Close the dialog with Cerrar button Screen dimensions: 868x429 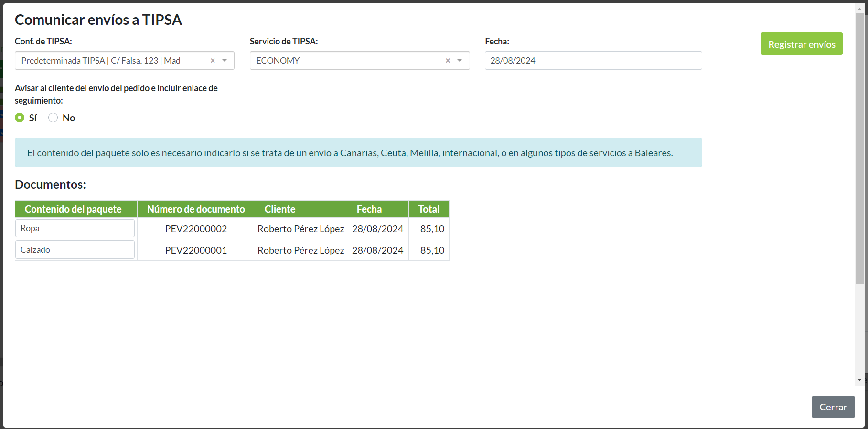point(833,407)
